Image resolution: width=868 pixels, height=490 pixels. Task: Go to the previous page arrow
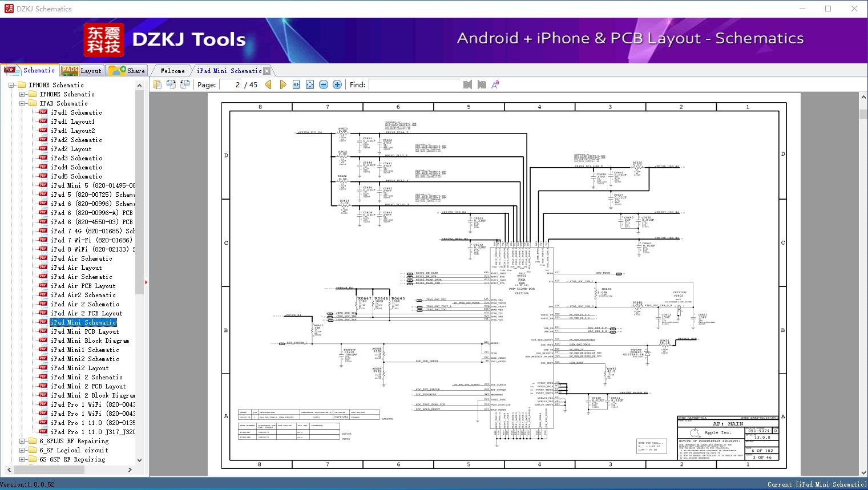tap(269, 84)
